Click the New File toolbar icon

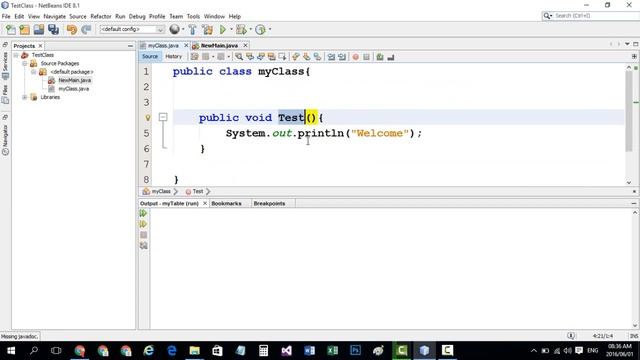click(11, 29)
